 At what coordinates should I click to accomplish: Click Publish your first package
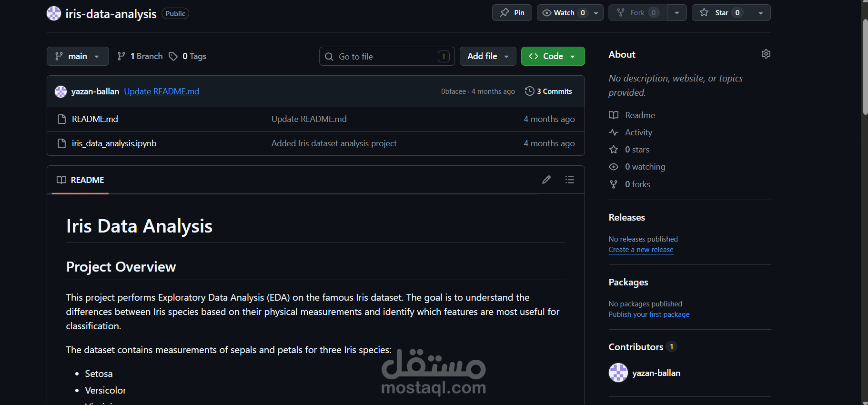pos(649,314)
